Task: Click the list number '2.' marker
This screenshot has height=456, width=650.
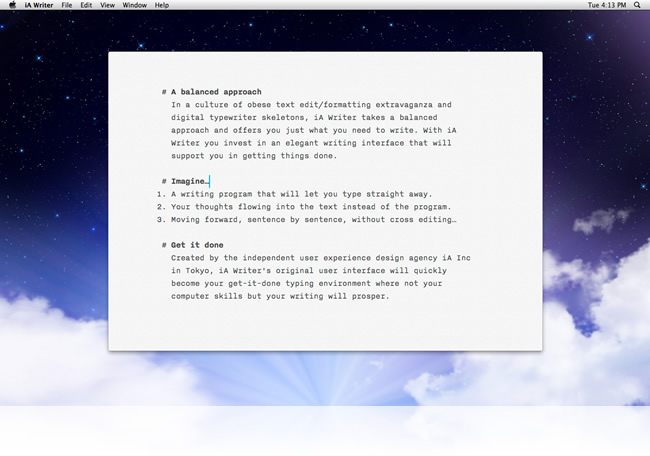Action: [x=160, y=207]
